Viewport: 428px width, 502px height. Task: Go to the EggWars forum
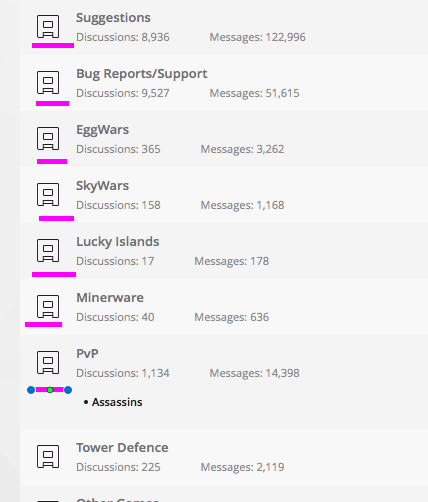click(102, 130)
